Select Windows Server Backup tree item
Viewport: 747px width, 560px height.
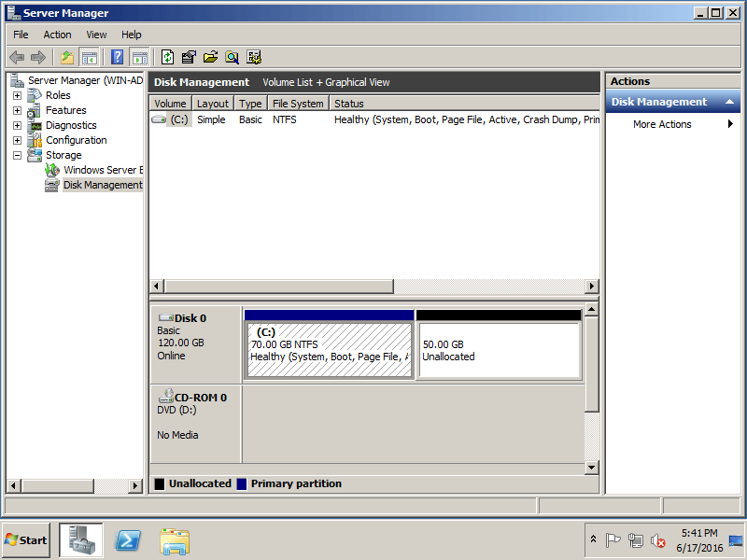point(103,170)
